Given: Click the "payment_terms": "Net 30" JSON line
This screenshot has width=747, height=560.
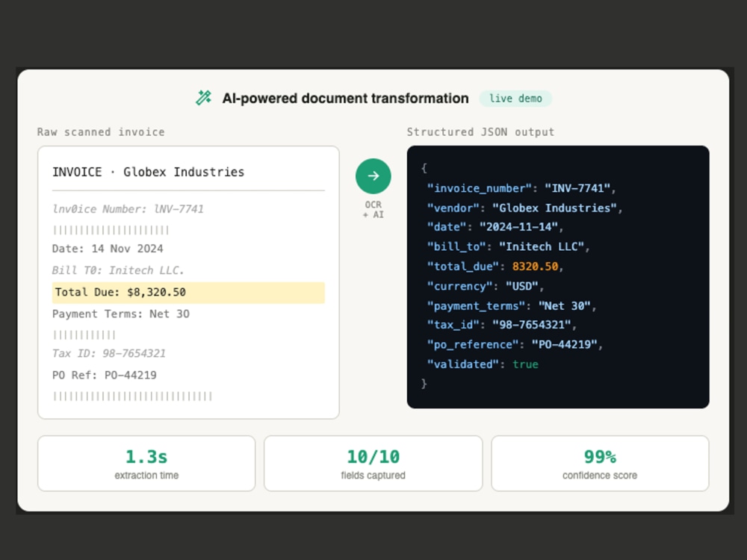Looking at the screenshot, I should pos(511,305).
